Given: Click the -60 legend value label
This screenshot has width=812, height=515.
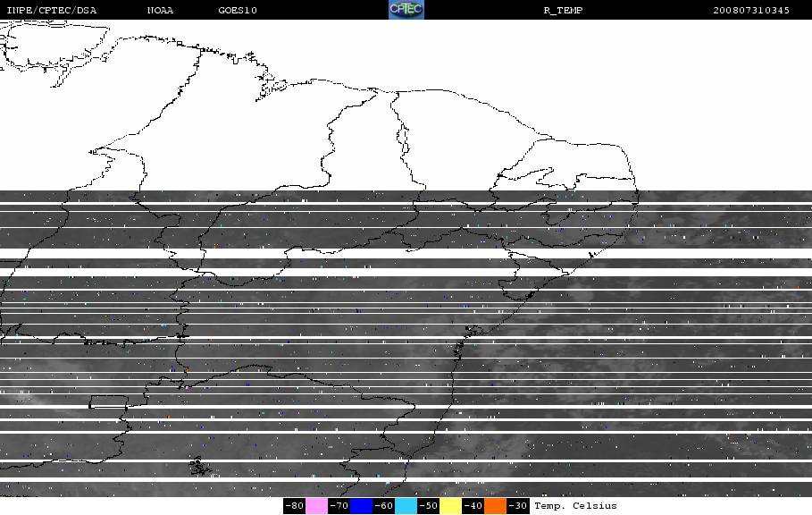Looking at the screenshot, I should pos(383,506).
